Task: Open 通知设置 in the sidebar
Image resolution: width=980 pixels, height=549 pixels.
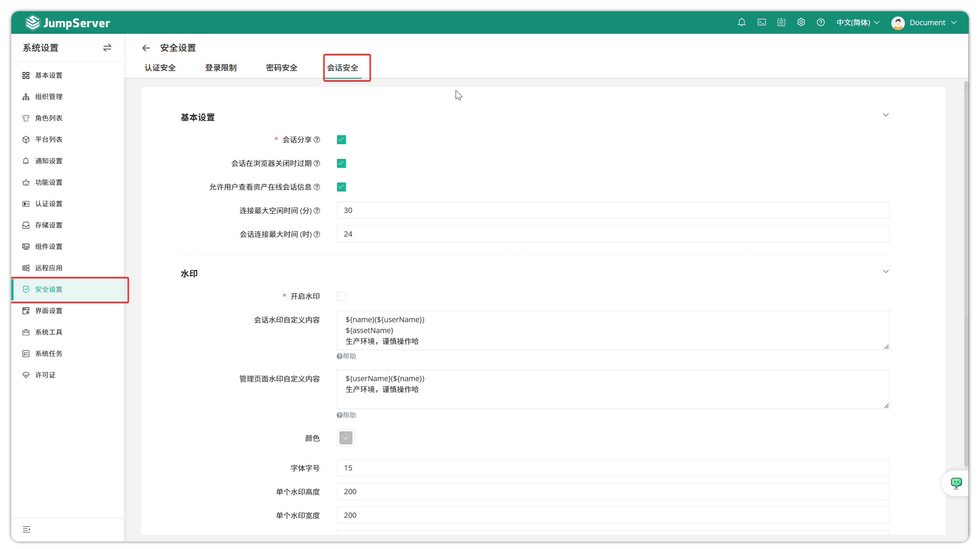Action: [x=49, y=161]
